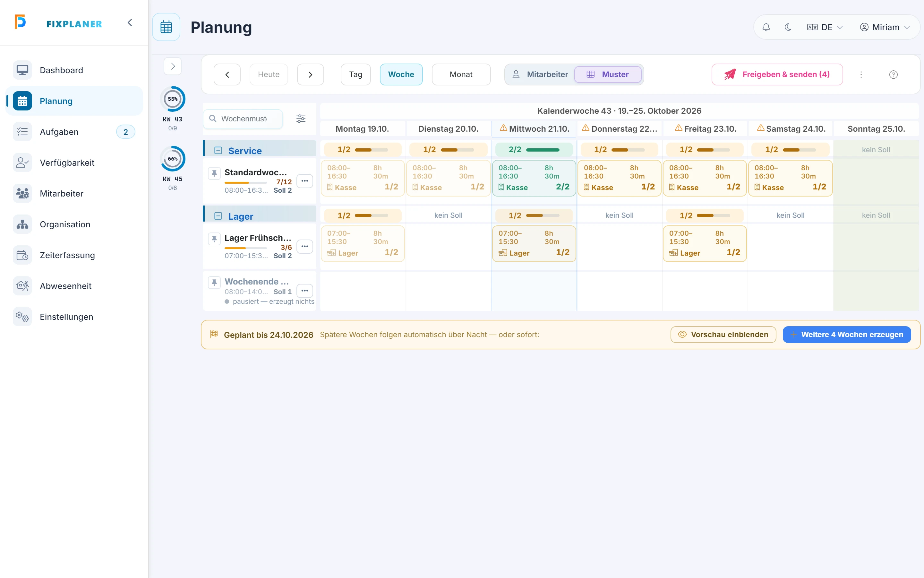
Task: Toggle pin on Wochenende pattern
Action: click(x=214, y=283)
